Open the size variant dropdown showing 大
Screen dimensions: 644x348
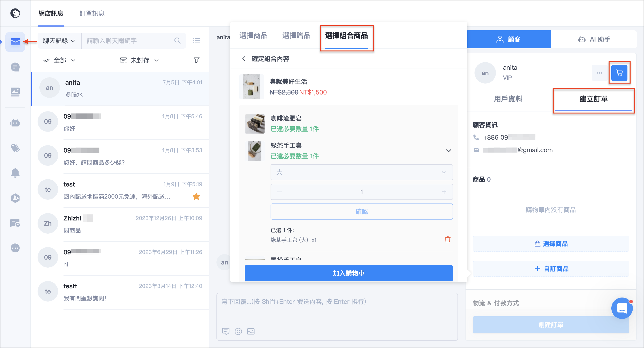[362, 172]
